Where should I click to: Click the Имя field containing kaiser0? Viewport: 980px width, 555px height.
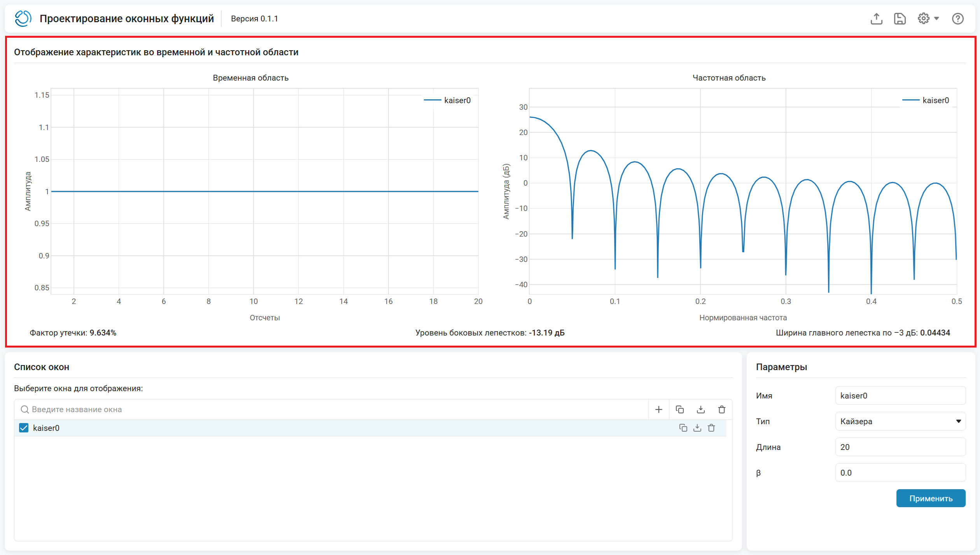(900, 396)
